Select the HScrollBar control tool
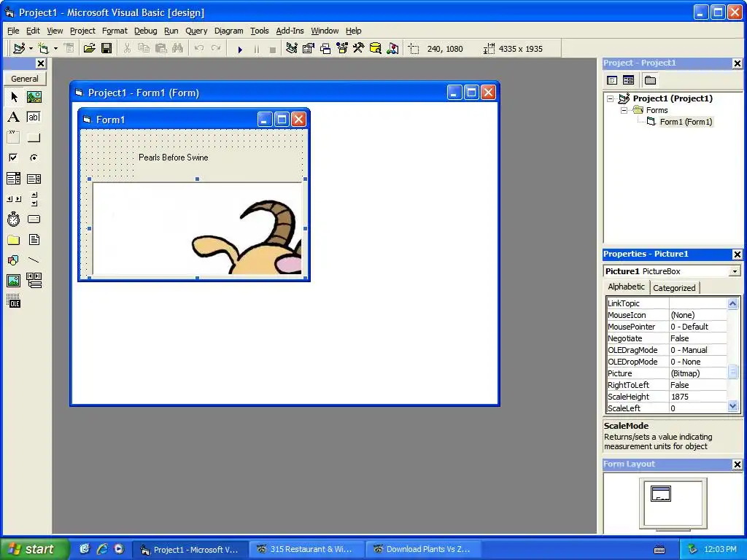Screen dimensions: 747x560 [14, 199]
